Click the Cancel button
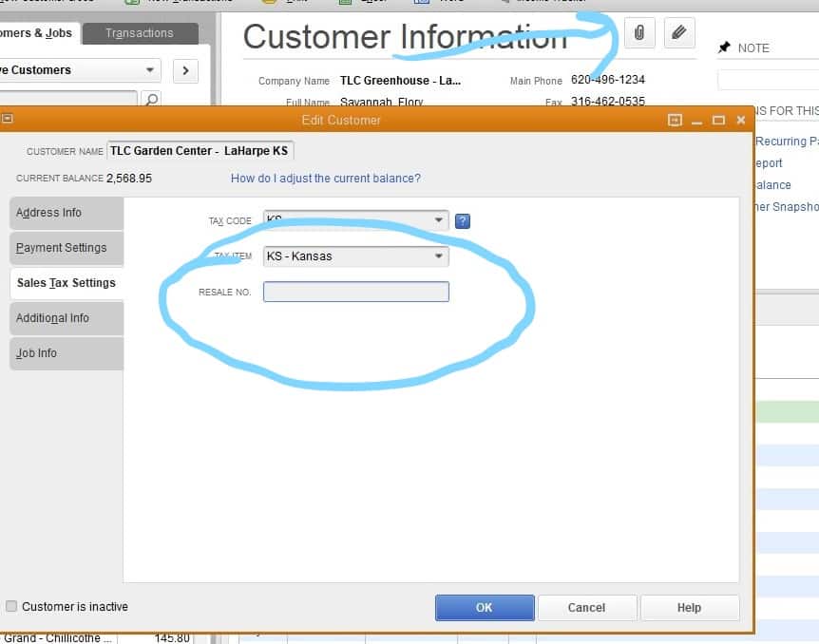The image size is (819, 644). (x=587, y=608)
